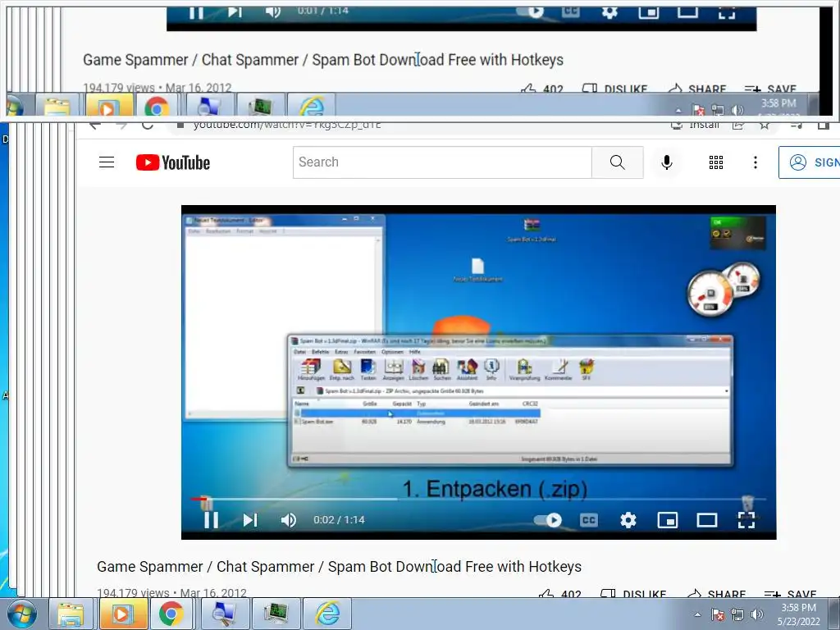Screen dimensions: 840x630
Task: Click SAVE under the main player
Action: (790, 594)
